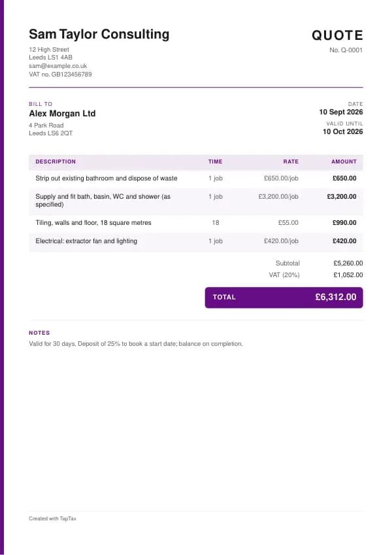Open the sam@example.co.uk email address
Viewport: 392px width, 555px height.
coord(58,66)
